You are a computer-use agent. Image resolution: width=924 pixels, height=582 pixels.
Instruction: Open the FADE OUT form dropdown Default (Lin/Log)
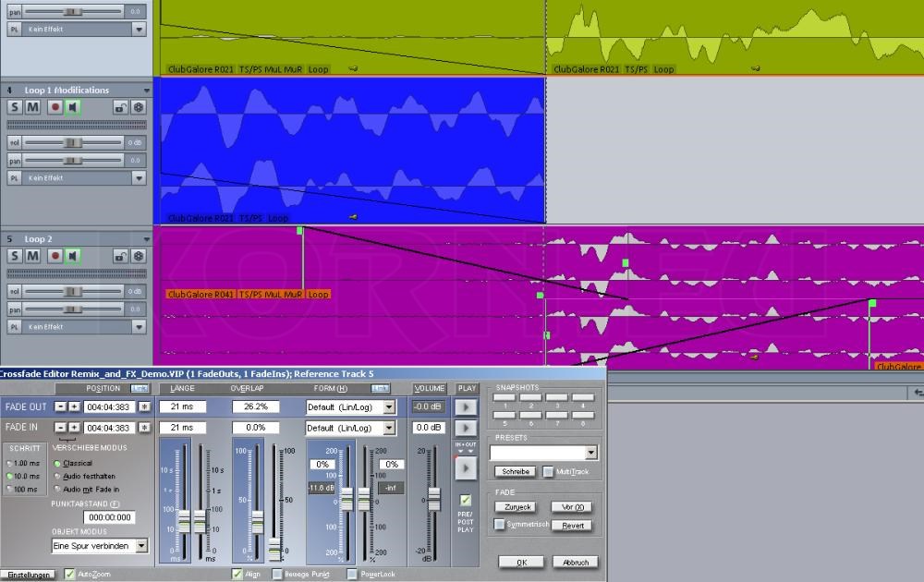(389, 406)
